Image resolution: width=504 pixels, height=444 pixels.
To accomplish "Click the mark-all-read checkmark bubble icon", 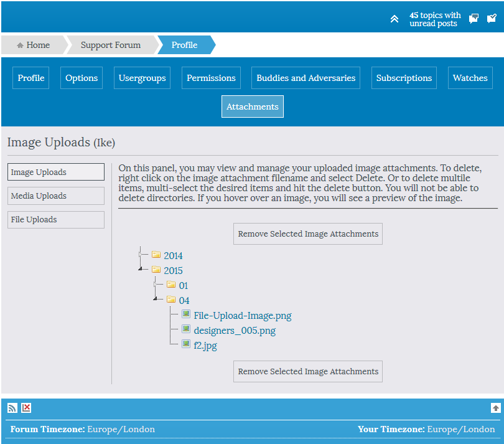I will [491, 18].
